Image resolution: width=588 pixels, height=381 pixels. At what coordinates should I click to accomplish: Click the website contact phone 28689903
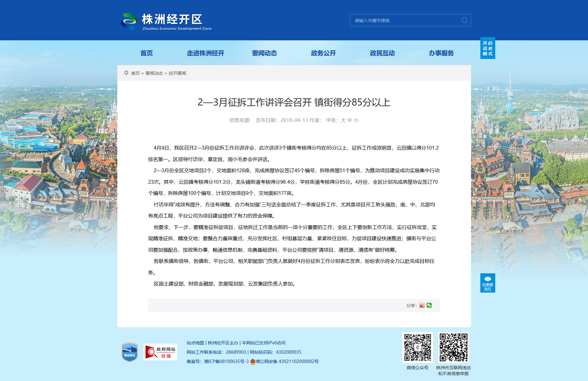click(x=236, y=352)
